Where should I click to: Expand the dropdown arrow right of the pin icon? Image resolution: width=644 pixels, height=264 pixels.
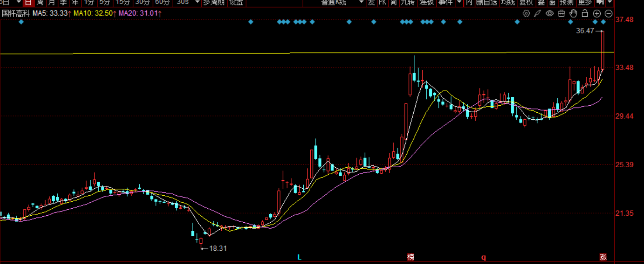click(x=610, y=2)
